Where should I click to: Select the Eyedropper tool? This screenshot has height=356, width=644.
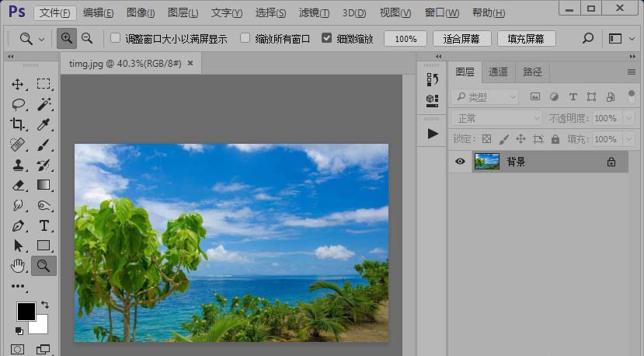point(44,124)
